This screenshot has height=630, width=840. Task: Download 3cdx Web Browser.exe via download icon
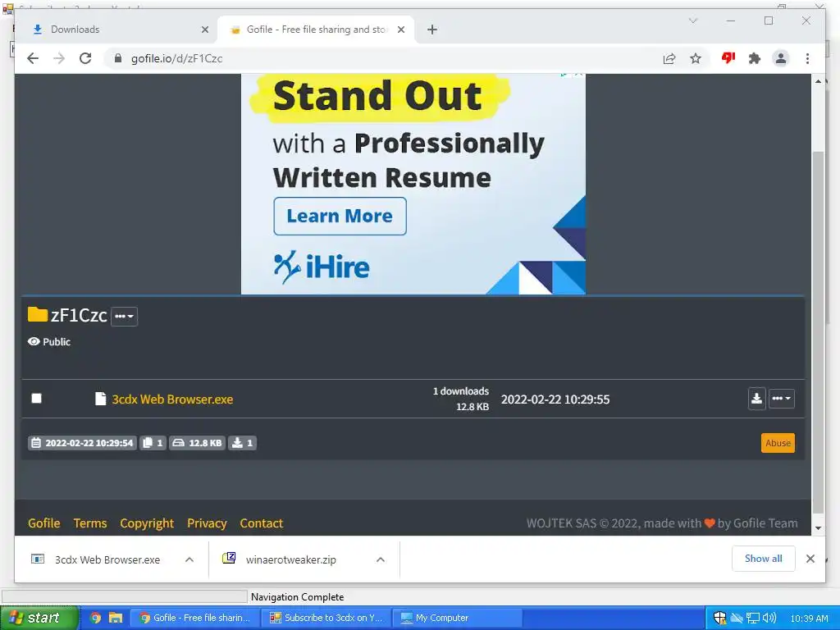pyautogui.click(x=756, y=399)
